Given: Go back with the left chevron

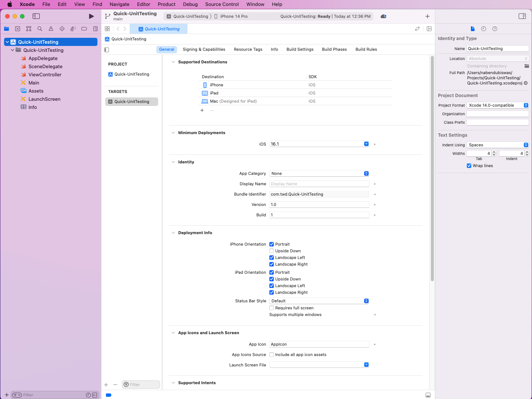Looking at the screenshot, I should [118, 29].
